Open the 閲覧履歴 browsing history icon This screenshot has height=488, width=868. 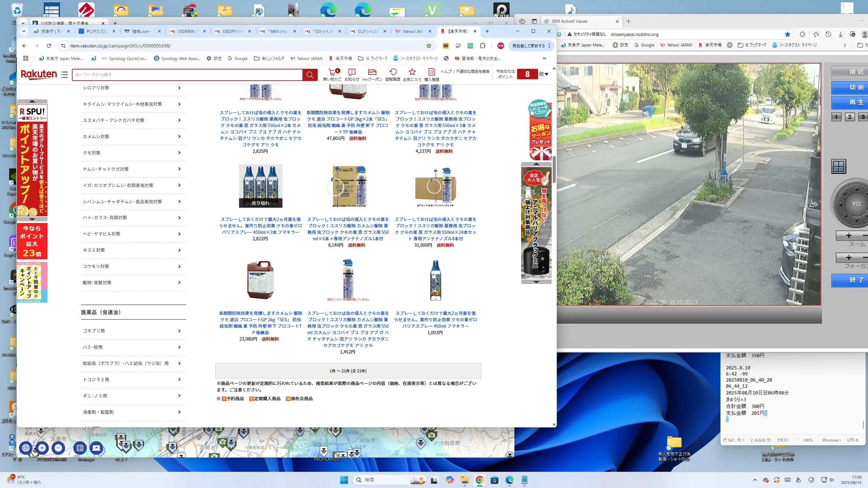point(393,72)
